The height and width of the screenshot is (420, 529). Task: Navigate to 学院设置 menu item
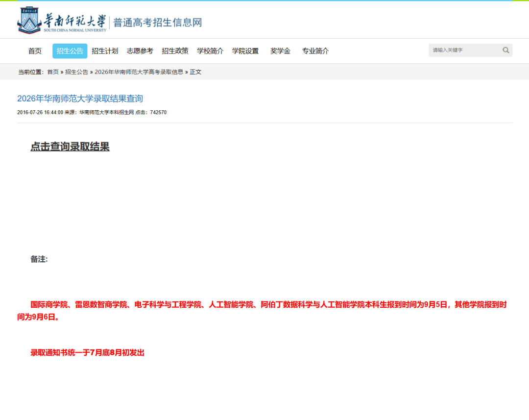pos(245,51)
